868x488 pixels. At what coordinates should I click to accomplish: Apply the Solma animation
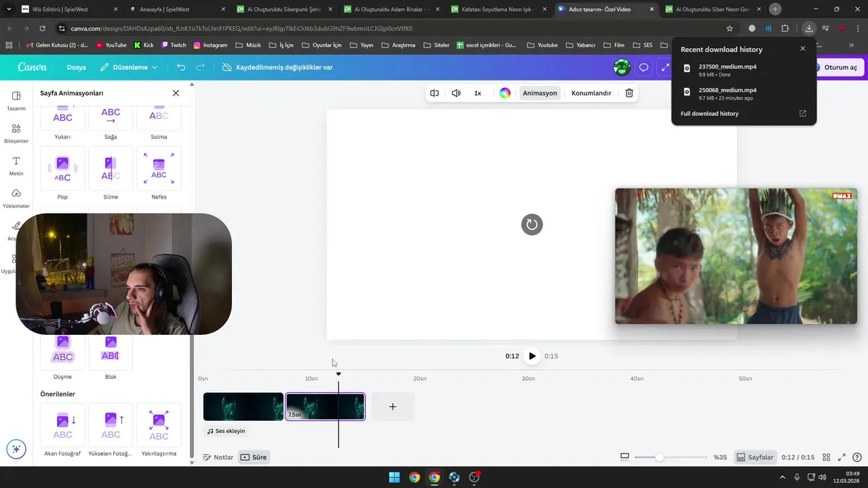tap(159, 123)
